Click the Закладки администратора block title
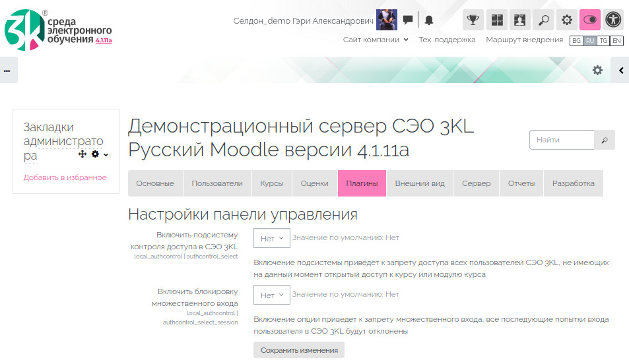This screenshot has width=629, height=364. pyautogui.click(x=63, y=141)
